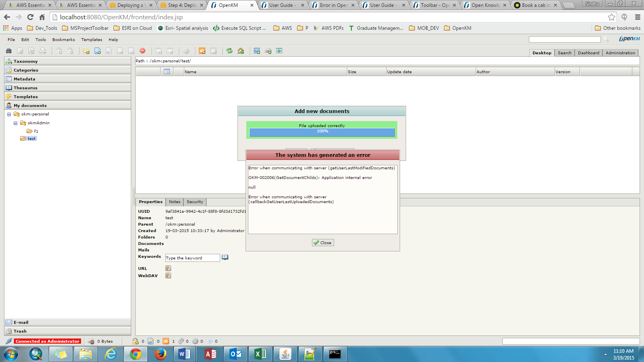Open Firefox from the Windows taskbar
Image resolution: width=644 pixels, height=362 pixels.
point(160,354)
